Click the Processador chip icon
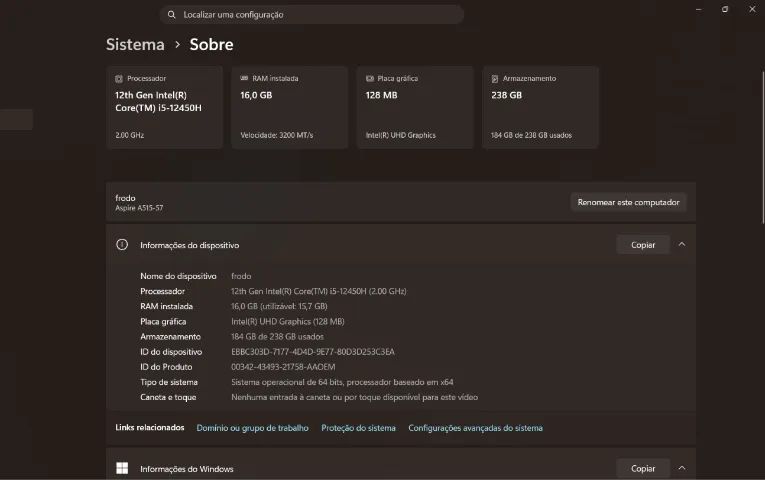Screen dimensions: 765x480 [119, 79]
